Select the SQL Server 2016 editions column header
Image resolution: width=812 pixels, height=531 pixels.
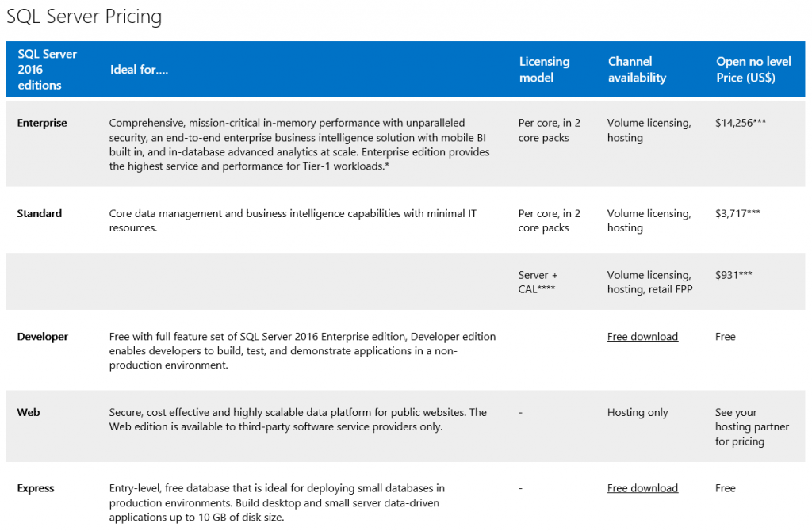point(48,69)
